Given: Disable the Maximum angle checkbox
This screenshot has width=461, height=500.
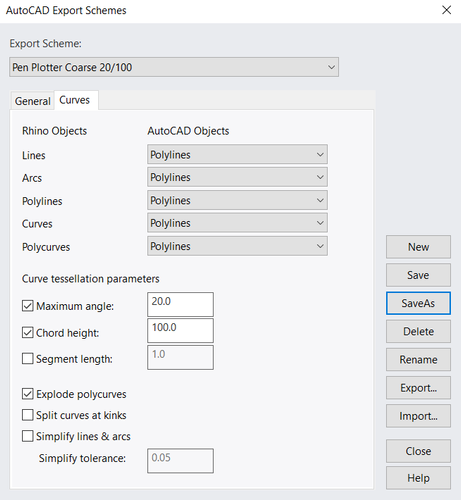Looking at the screenshot, I should coord(28,306).
